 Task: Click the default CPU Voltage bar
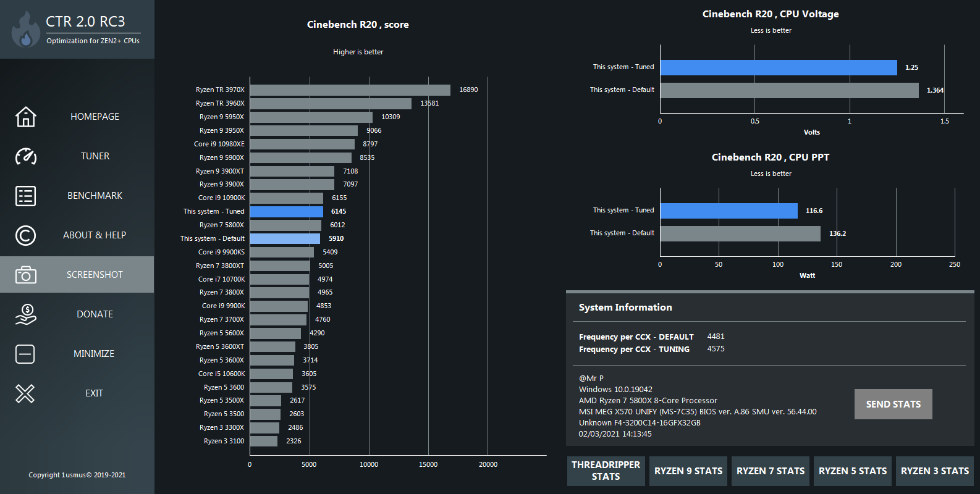click(790, 90)
